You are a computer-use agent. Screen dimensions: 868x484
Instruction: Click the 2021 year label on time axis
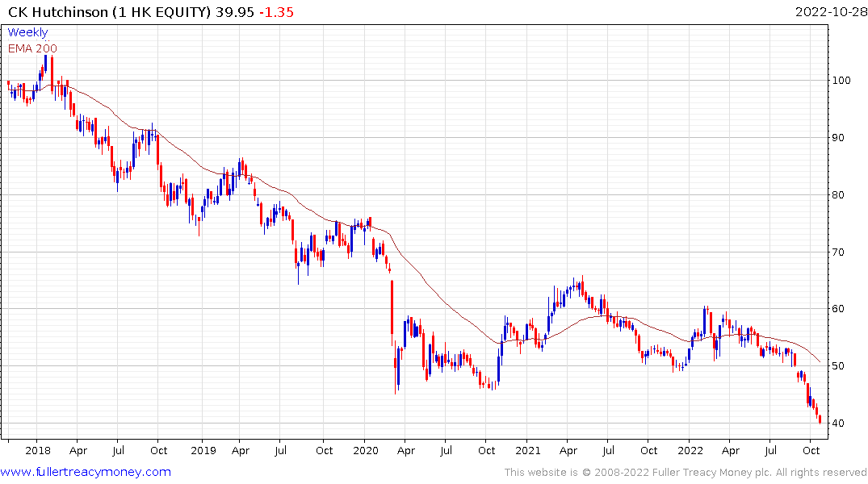pyautogui.click(x=527, y=451)
